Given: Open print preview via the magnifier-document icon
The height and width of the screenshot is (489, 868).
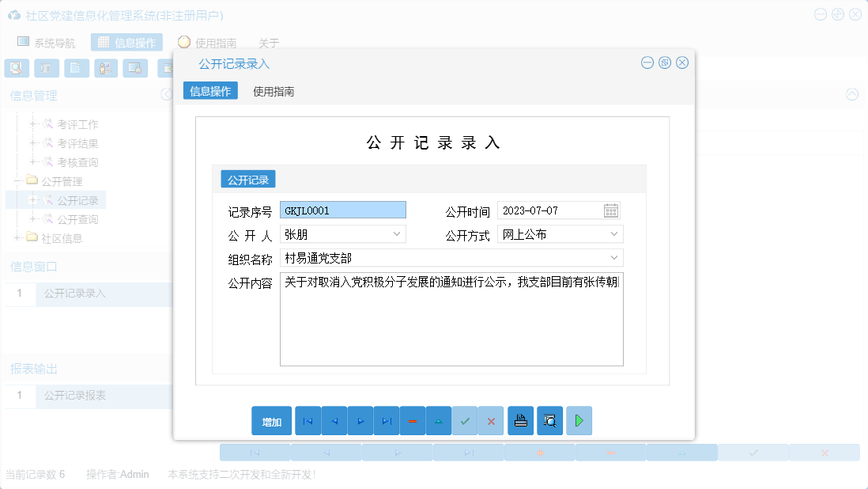Looking at the screenshot, I should [x=549, y=420].
